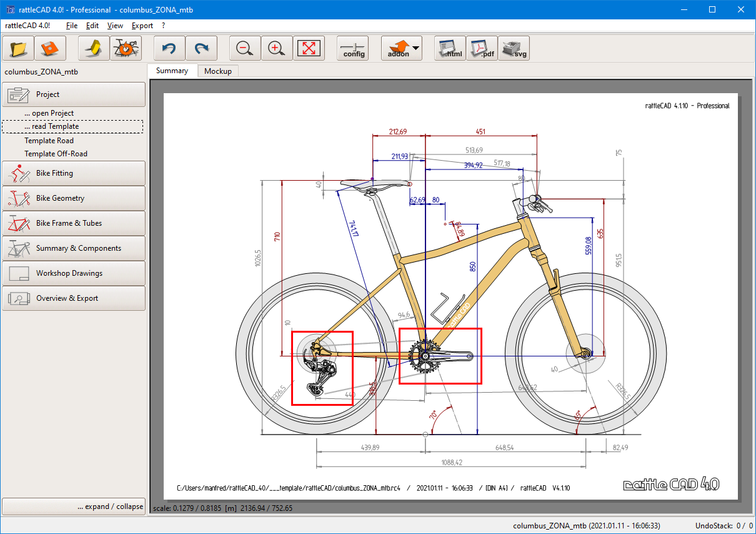Click the bike-with-orange-circle toolbar icon
Screen dimensions: 756x534
(126, 48)
